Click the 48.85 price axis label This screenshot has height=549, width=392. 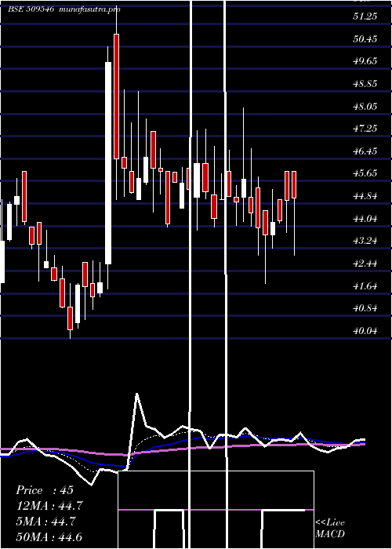365,84
